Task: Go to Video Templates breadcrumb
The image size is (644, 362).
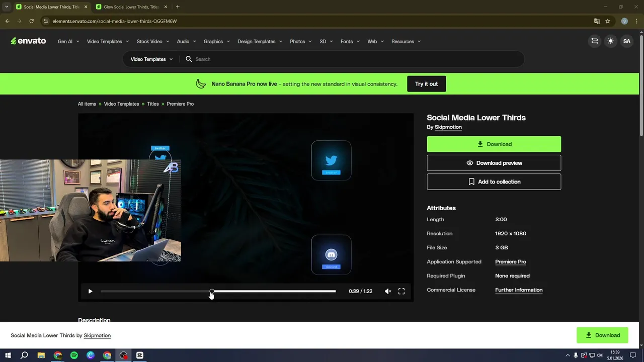Action: [121, 104]
